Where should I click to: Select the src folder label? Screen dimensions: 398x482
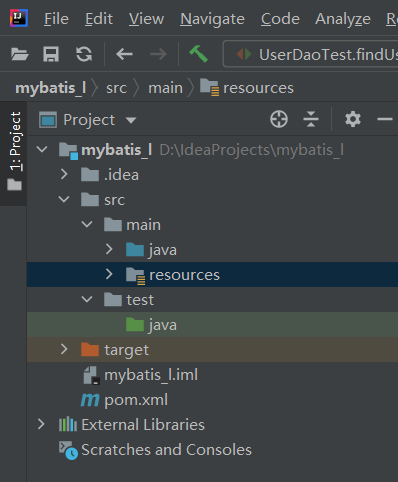114,200
